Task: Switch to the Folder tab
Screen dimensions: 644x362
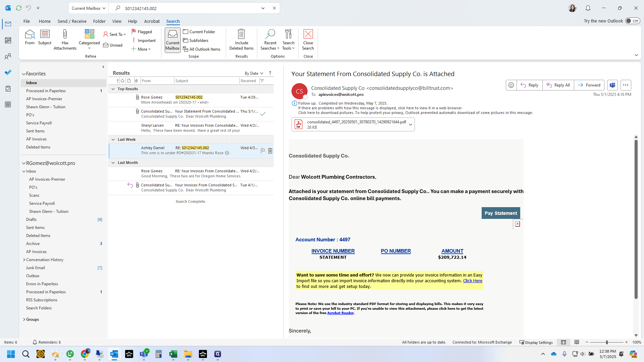Action: coord(99,21)
